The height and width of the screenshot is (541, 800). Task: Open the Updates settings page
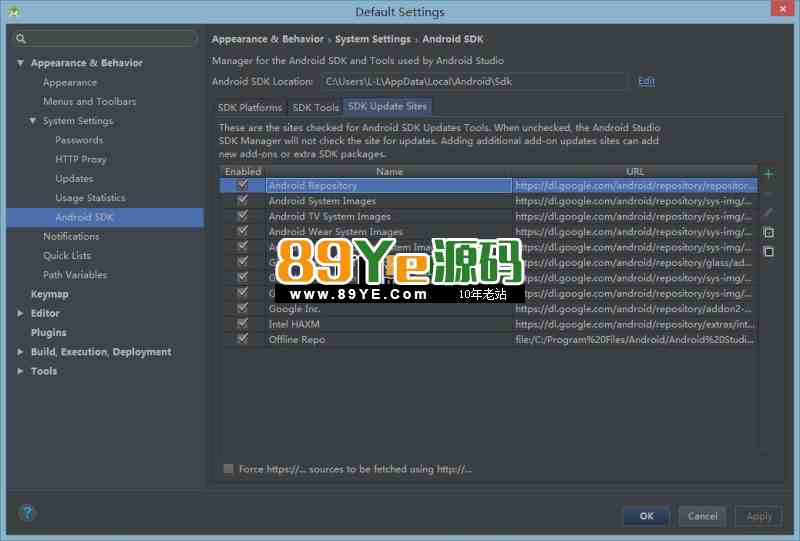coord(74,179)
